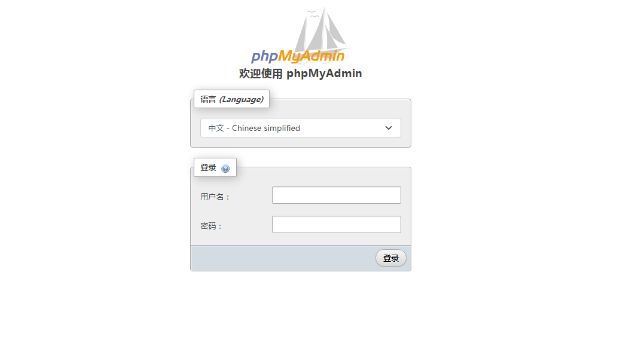Focus the 用户名 username input field

[x=336, y=195]
